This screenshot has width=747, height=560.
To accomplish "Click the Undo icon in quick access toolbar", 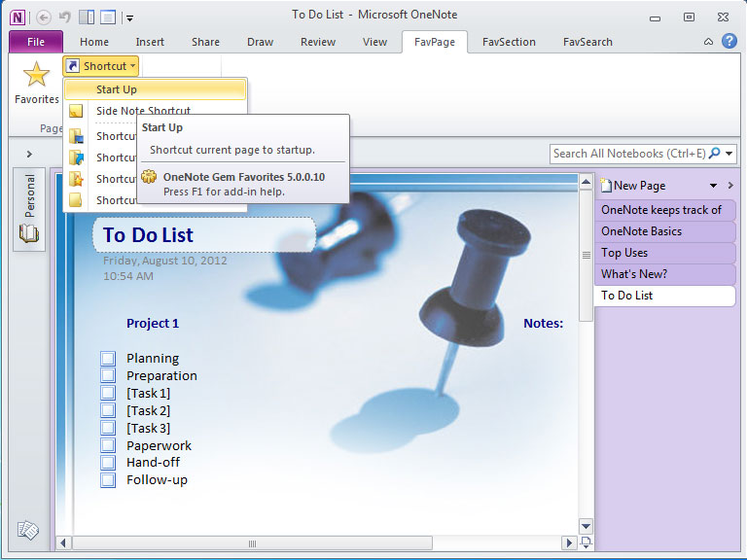I will (x=64, y=17).
